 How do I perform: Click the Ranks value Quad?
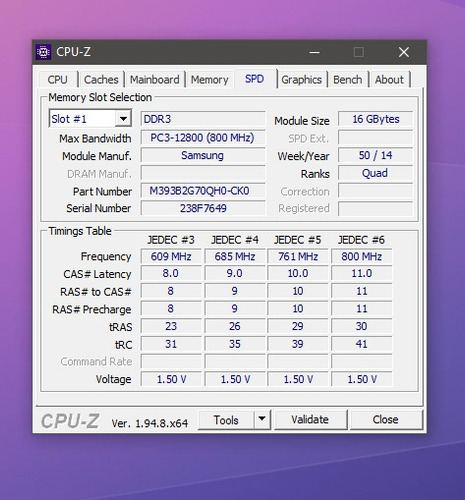[x=376, y=173]
